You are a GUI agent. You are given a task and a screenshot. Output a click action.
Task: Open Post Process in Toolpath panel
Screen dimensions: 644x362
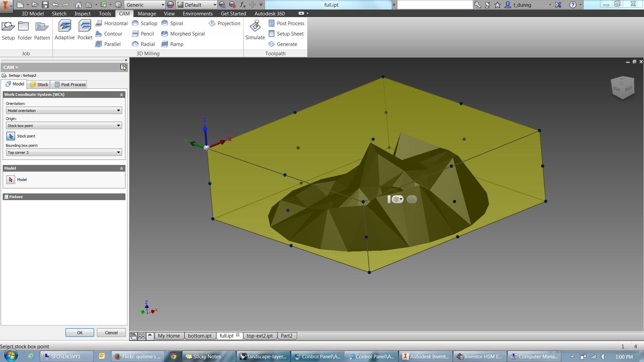(x=286, y=23)
